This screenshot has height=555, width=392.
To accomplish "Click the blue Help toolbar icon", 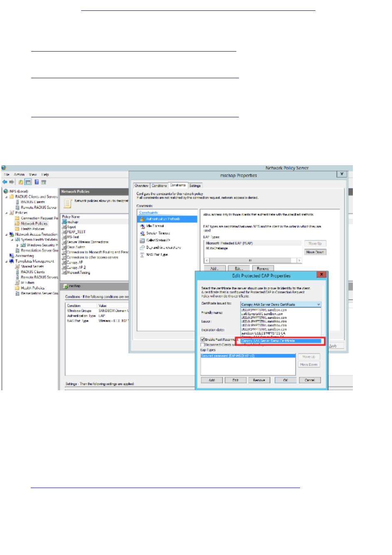I will pos(37,182).
